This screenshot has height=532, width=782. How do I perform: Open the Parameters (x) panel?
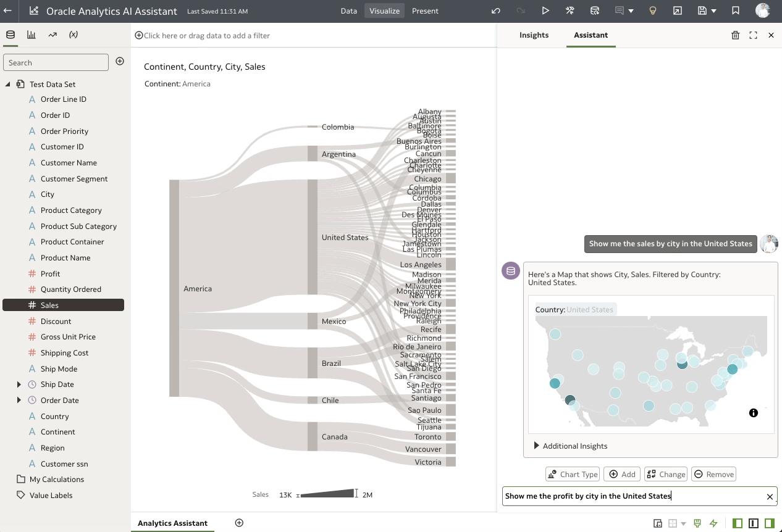[x=74, y=35]
